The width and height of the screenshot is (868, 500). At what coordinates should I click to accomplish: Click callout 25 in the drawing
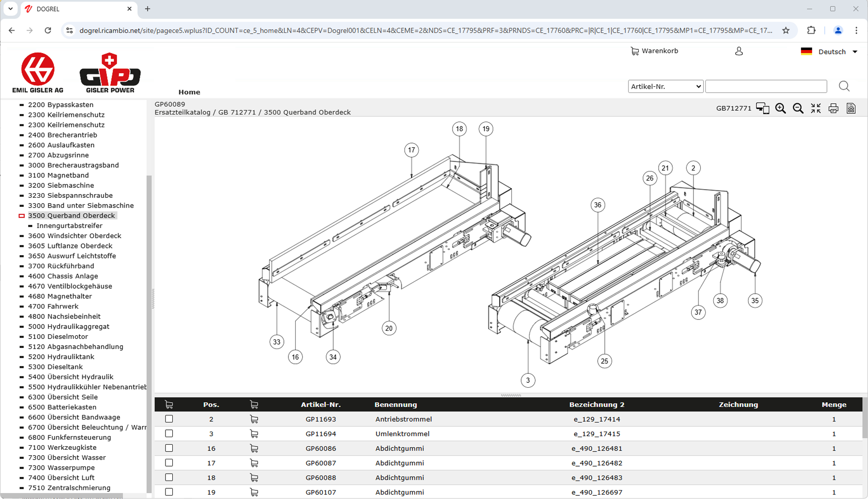click(x=604, y=361)
